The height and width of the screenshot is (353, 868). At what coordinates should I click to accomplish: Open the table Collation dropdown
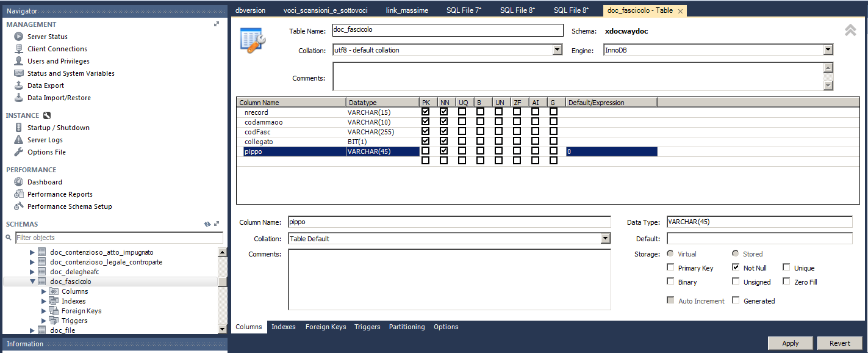point(557,50)
